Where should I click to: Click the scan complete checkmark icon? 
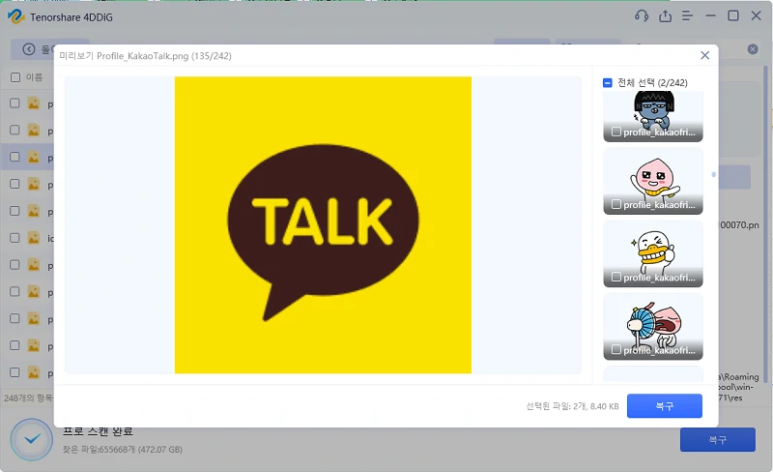[x=32, y=439]
